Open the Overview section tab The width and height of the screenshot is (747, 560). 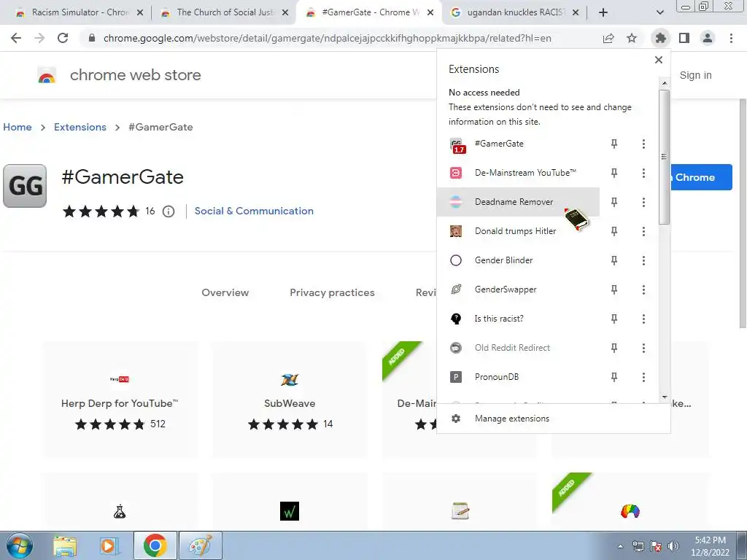[x=225, y=293]
